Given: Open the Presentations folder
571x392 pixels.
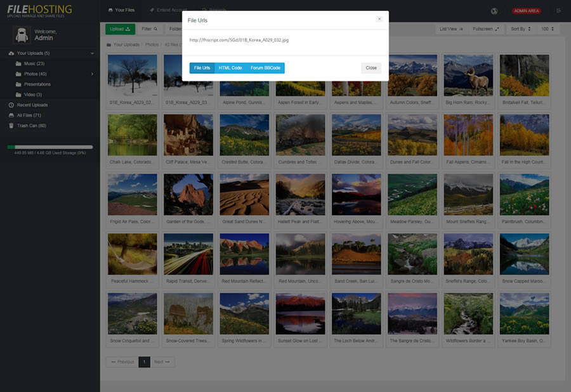Looking at the screenshot, I should tap(37, 84).
